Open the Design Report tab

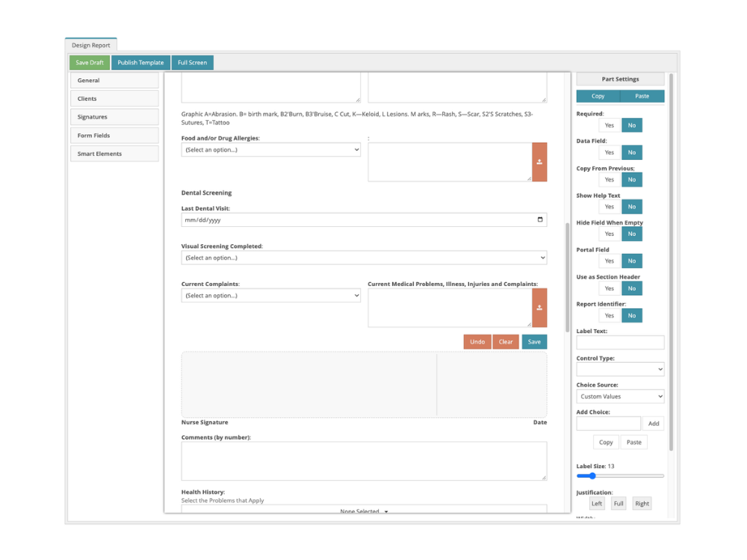pyautogui.click(x=91, y=46)
